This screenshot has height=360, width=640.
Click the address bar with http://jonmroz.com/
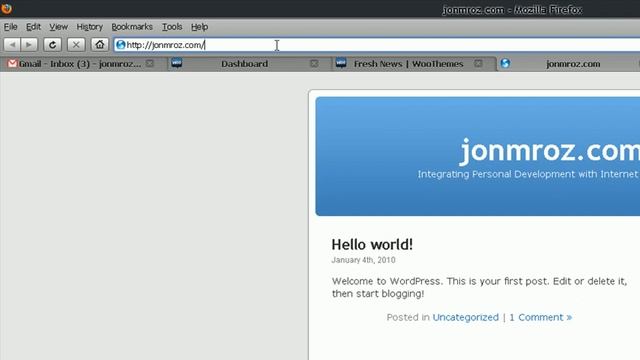tap(377, 45)
